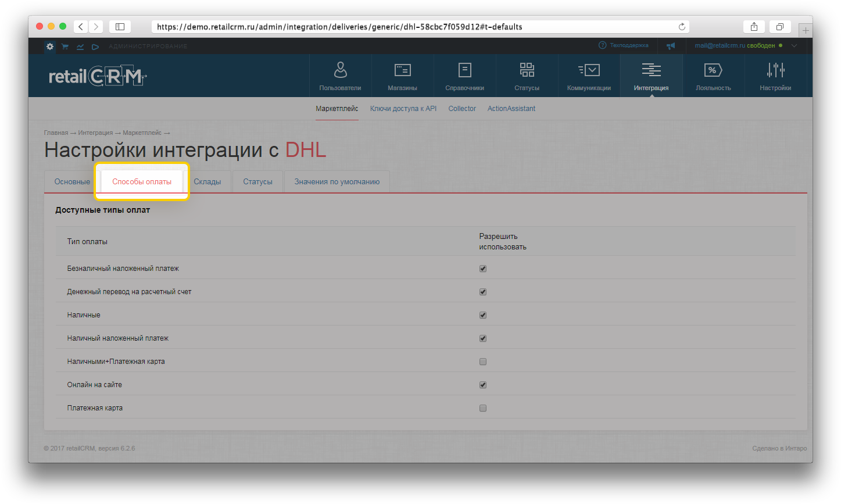This screenshot has height=504, width=841.
Task: Open the Collector submenu item
Action: click(x=462, y=109)
